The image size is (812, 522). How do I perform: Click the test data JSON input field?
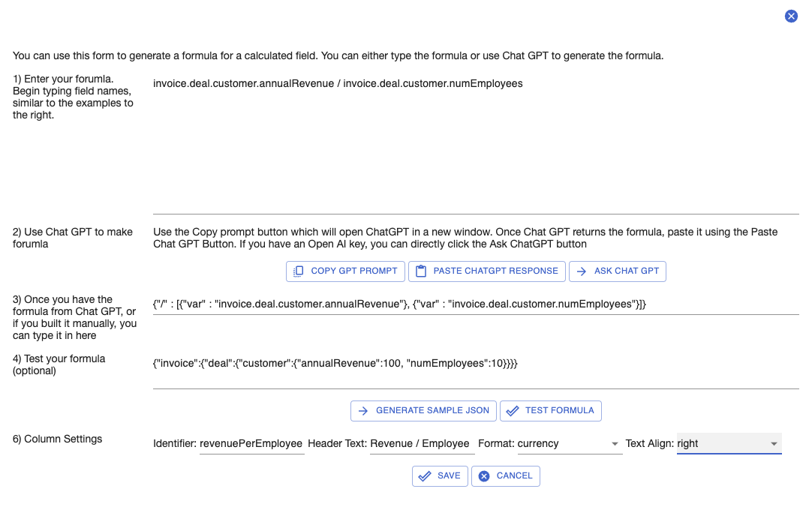pyautogui.click(x=476, y=370)
